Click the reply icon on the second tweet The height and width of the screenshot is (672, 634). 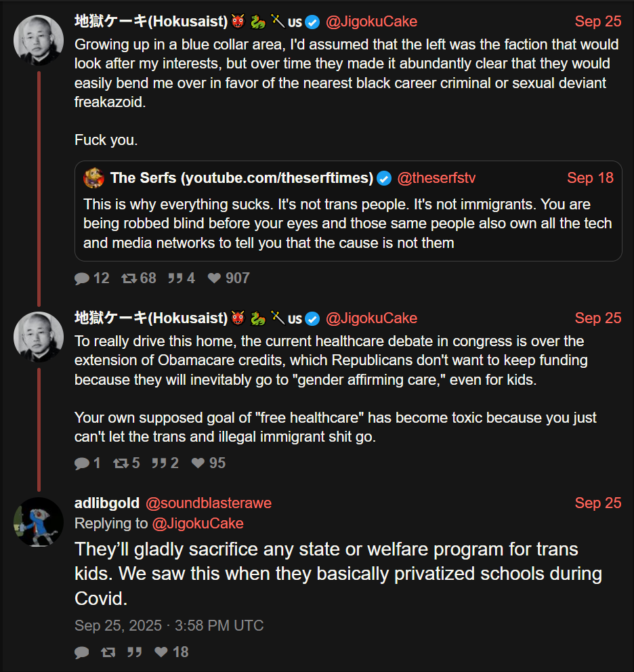coord(82,463)
